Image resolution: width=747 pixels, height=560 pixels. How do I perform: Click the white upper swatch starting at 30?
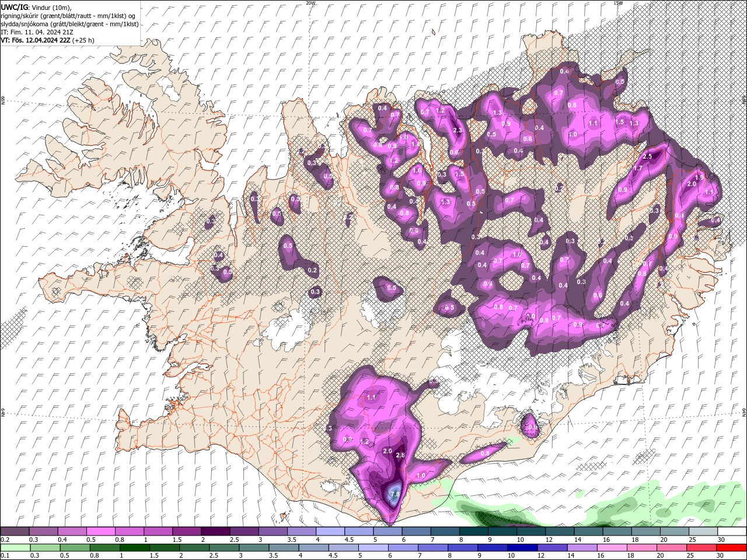tap(732, 531)
